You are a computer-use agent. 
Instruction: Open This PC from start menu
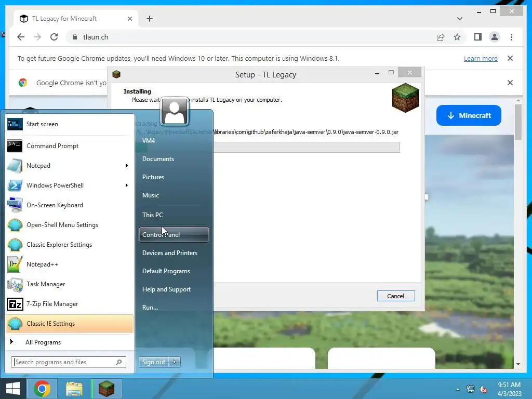point(174,215)
